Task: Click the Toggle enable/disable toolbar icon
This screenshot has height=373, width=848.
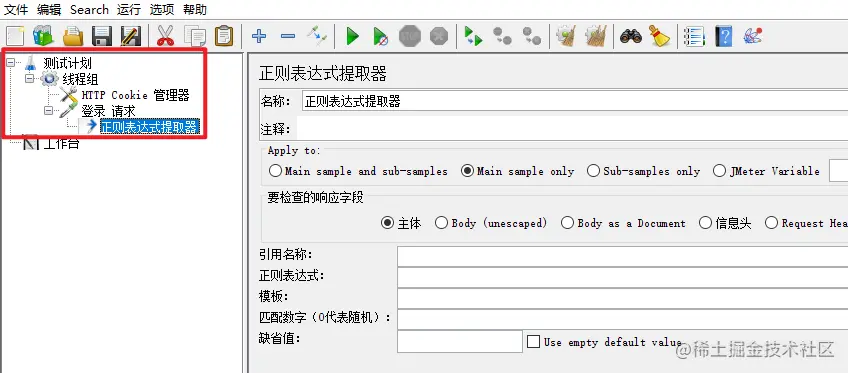Action: point(317,36)
